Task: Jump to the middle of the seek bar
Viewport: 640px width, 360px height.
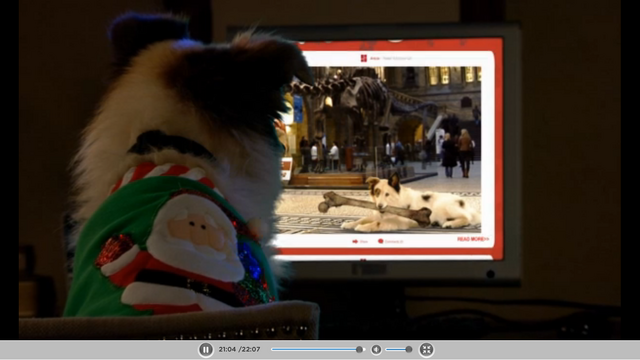Action: tap(318, 349)
